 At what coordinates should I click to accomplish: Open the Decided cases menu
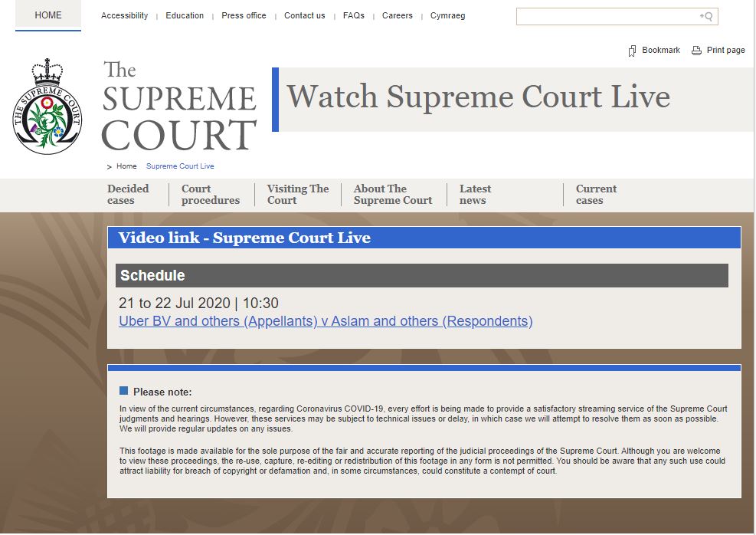128,195
